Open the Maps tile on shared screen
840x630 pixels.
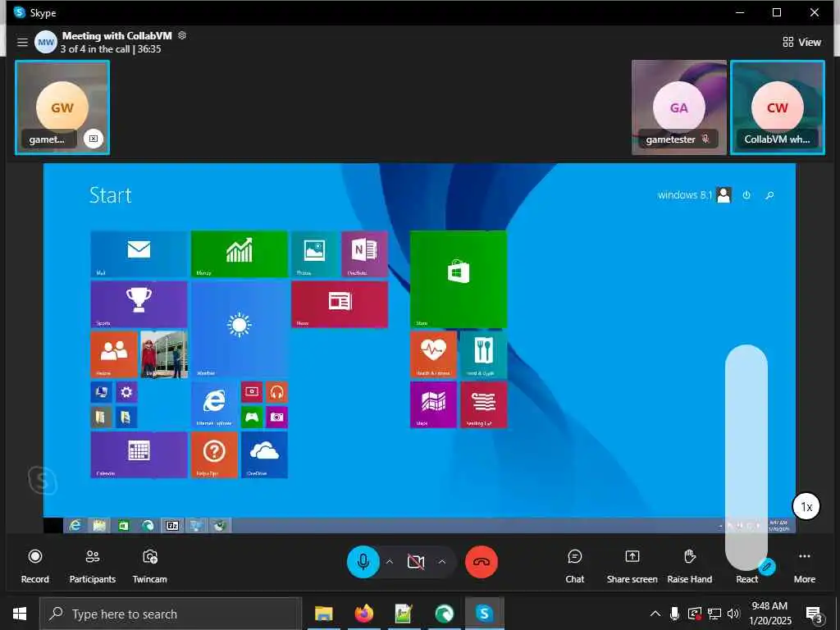tap(433, 404)
